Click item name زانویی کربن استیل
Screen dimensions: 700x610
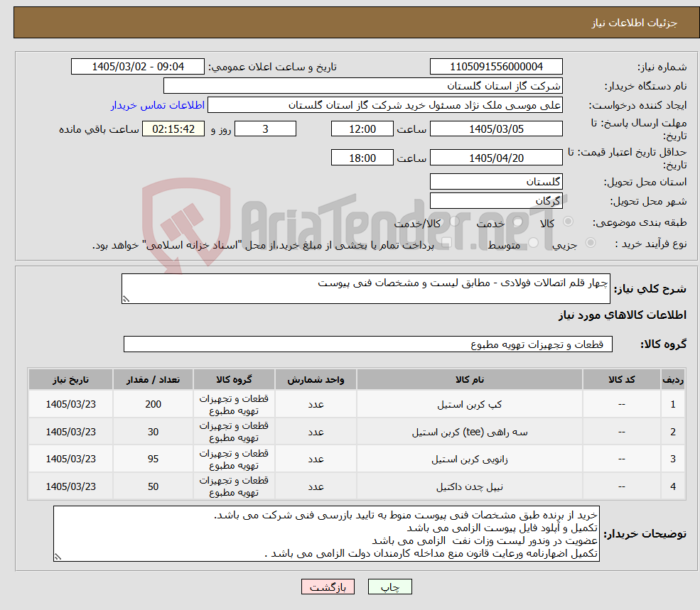[x=470, y=459]
